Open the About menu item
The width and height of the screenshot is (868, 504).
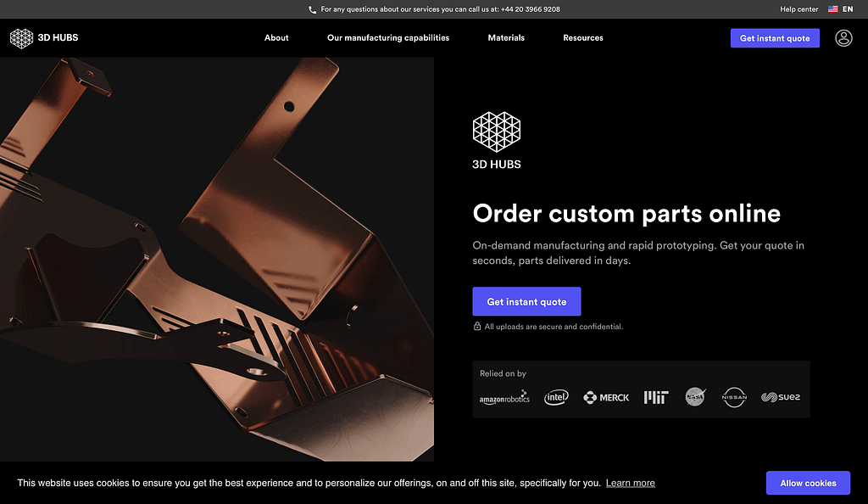(276, 37)
